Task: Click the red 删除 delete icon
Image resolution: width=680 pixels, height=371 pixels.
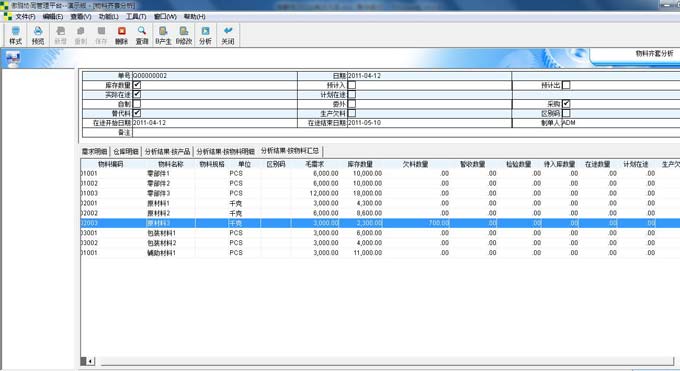Action: pos(121,35)
